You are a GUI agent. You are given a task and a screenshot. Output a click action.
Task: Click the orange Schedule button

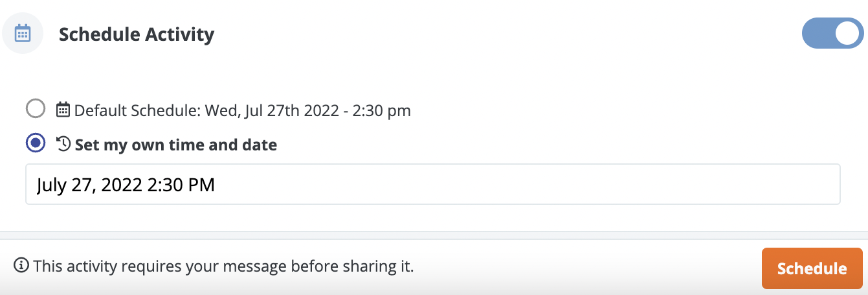(x=812, y=268)
